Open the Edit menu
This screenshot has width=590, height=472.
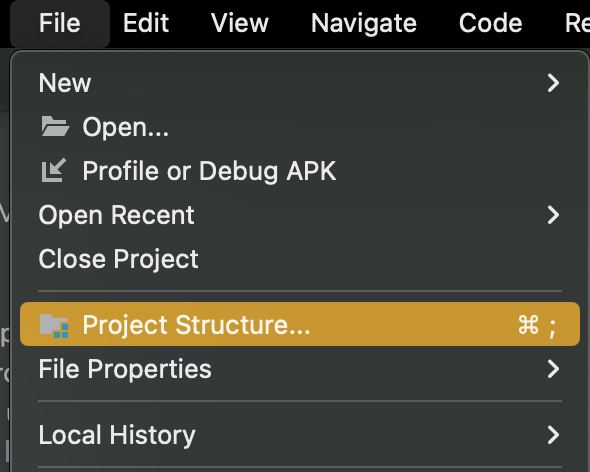coord(146,23)
